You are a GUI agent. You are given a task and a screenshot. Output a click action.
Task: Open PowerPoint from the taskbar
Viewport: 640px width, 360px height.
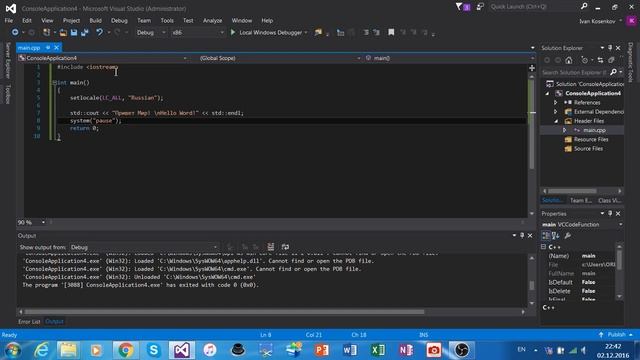coord(322,350)
